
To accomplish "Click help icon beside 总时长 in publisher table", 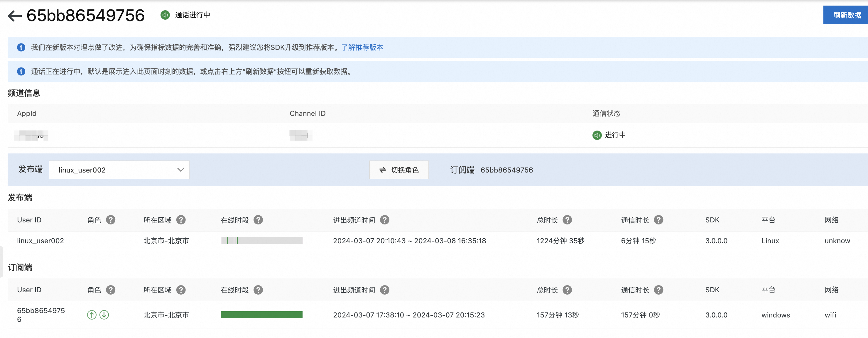I will (x=567, y=220).
